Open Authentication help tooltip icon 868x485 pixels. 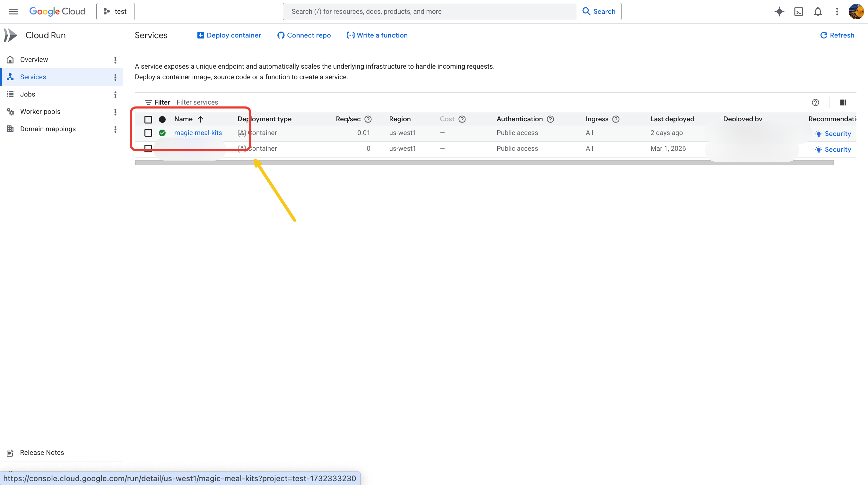(550, 119)
